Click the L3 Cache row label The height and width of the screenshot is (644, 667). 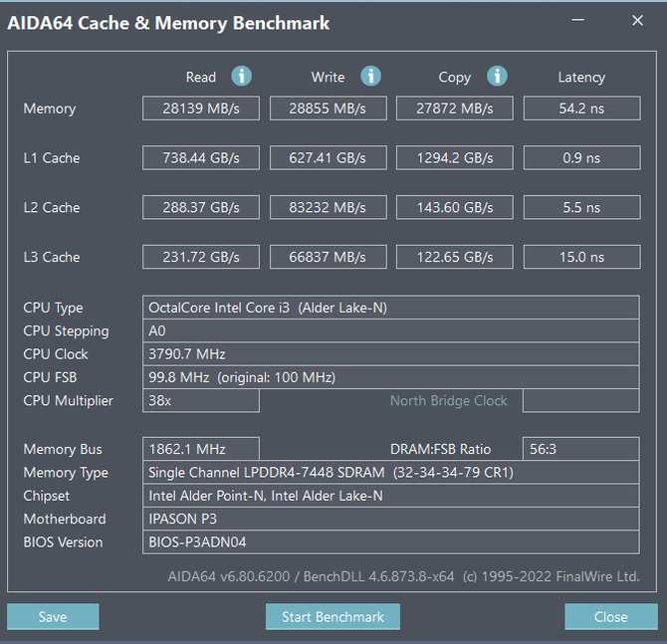pyautogui.click(x=52, y=257)
